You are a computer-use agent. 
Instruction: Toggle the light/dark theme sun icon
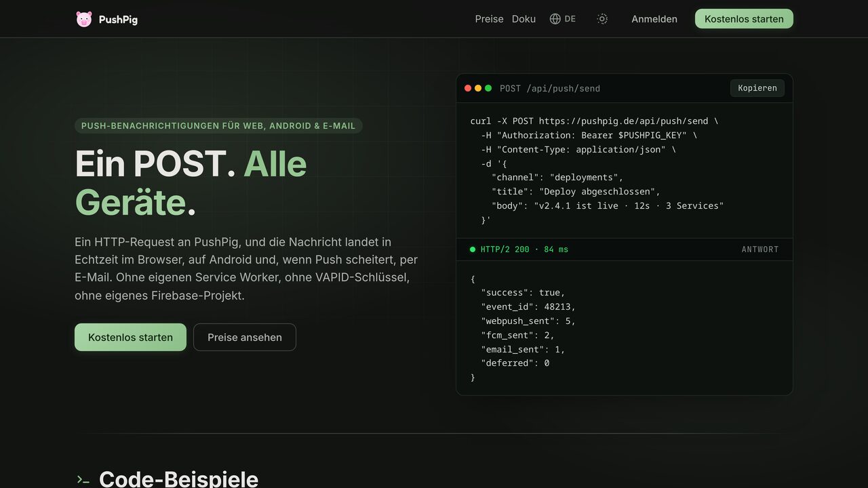602,19
